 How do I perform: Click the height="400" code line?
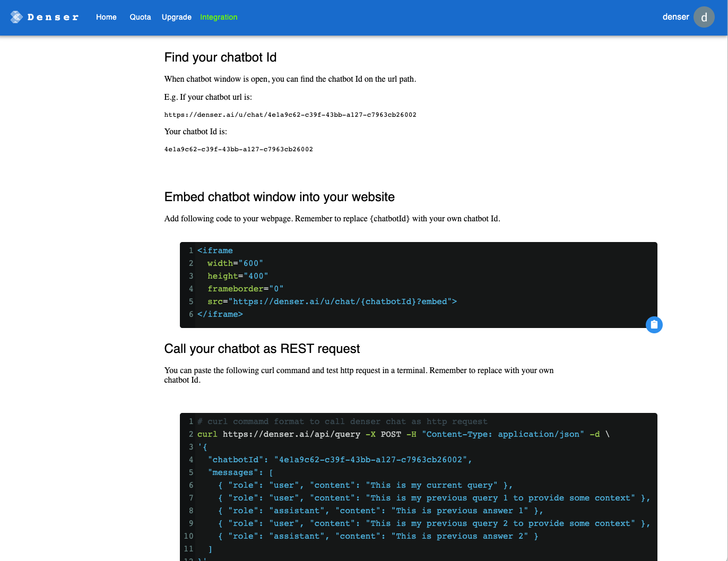click(x=238, y=276)
